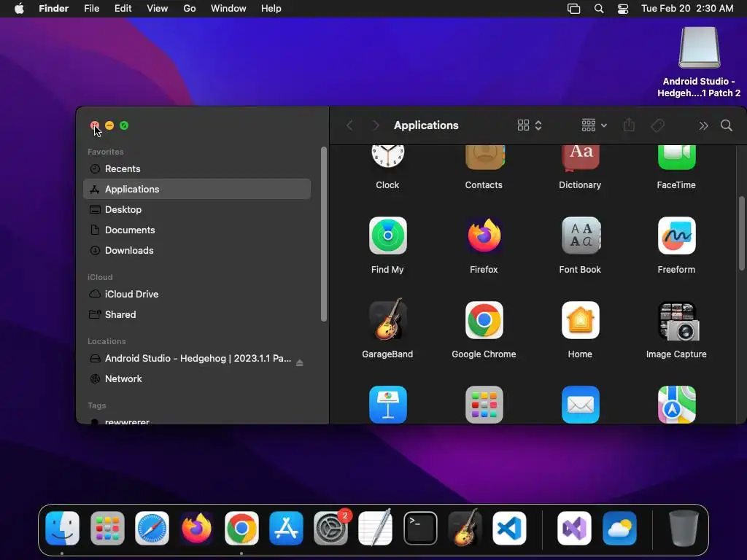The image size is (747, 560).
Task: Open TextEdit from the Dock
Action: [376, 528]
